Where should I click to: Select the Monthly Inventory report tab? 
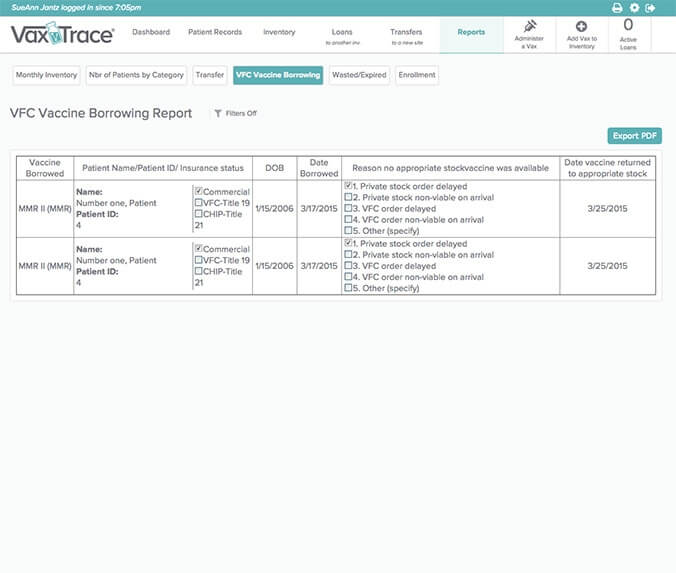[46, 75]
